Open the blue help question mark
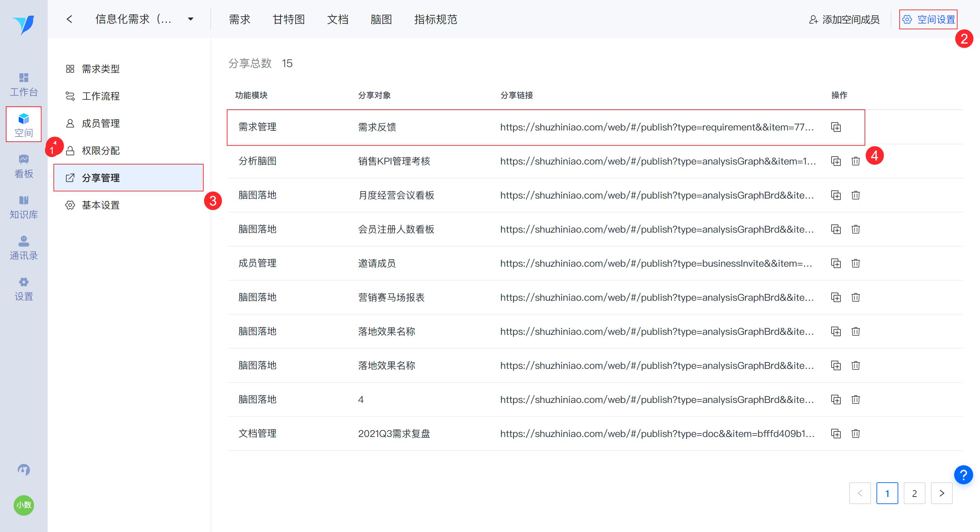The width and height of the screenshot is (980, 532). [x=963, y=475]
